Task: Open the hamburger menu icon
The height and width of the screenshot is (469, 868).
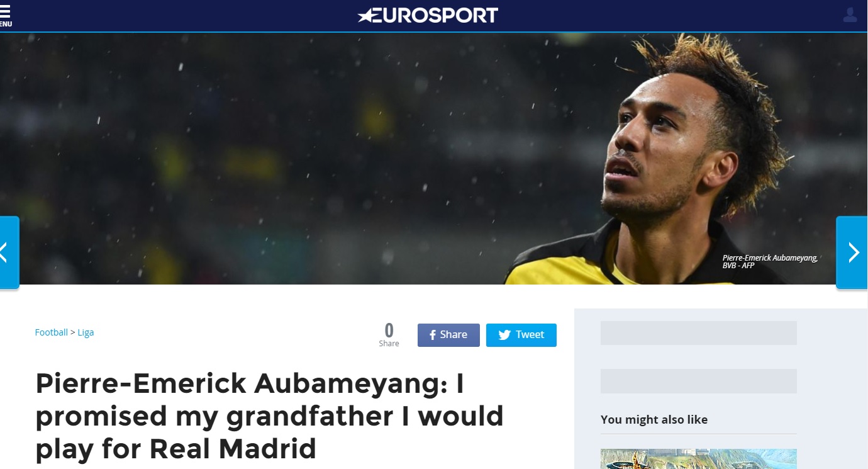Action: 5,11
